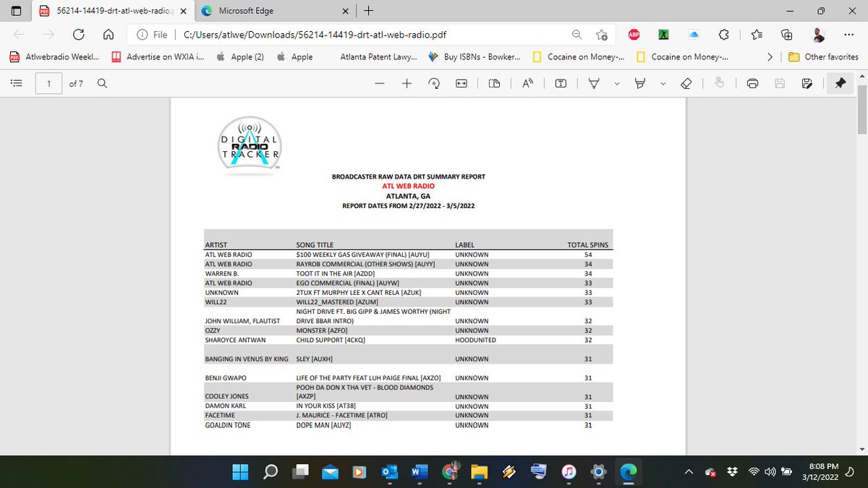Open the Windows Start menu
This screenshot has height=488, width=868.
pos(239,471)
